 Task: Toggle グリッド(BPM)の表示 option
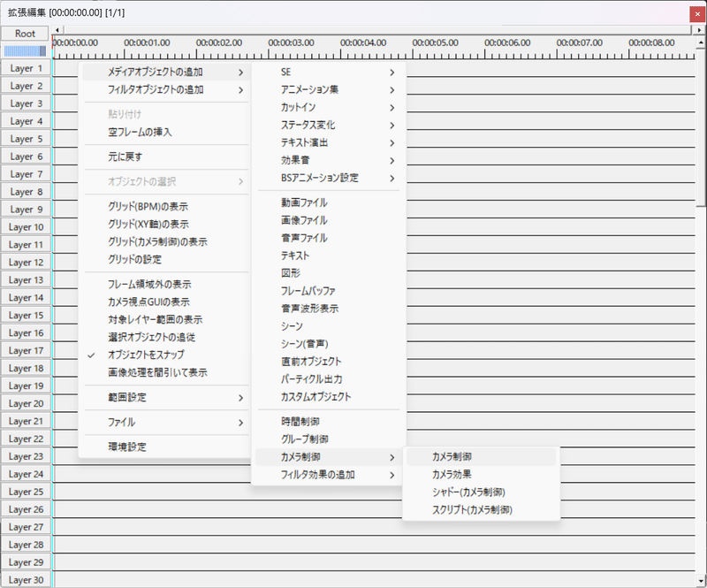[x=165, y=207]
